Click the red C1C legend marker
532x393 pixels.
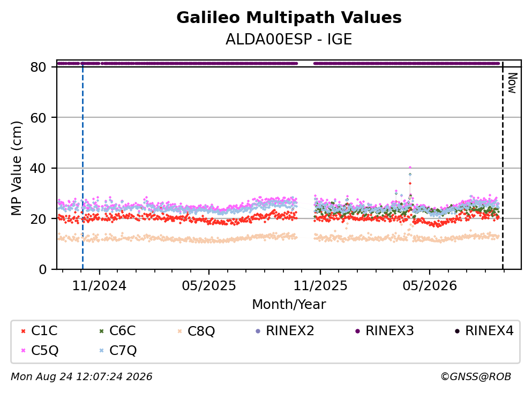click(23, 331)
